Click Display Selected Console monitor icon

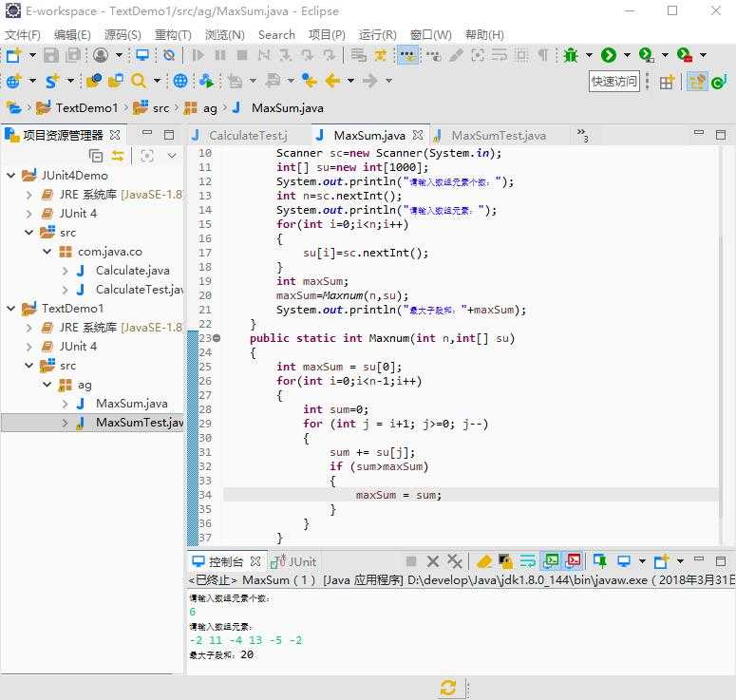(x=624, y=561)
